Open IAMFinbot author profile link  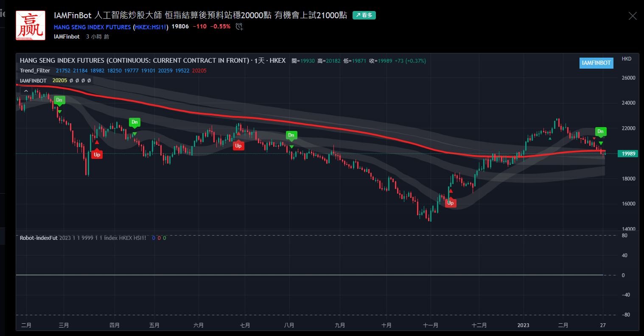(x=67, y=37)
